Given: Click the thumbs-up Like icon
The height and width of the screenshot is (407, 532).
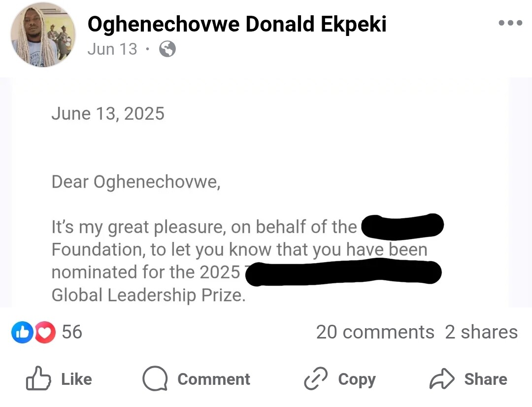Looking at the screenshot, I should coord(38,378).
